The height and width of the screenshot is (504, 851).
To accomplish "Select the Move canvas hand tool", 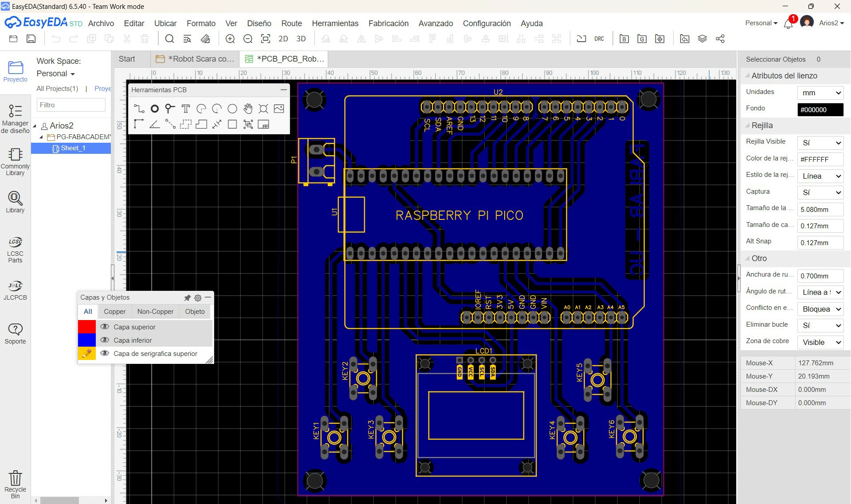I will tap(248, 109).
